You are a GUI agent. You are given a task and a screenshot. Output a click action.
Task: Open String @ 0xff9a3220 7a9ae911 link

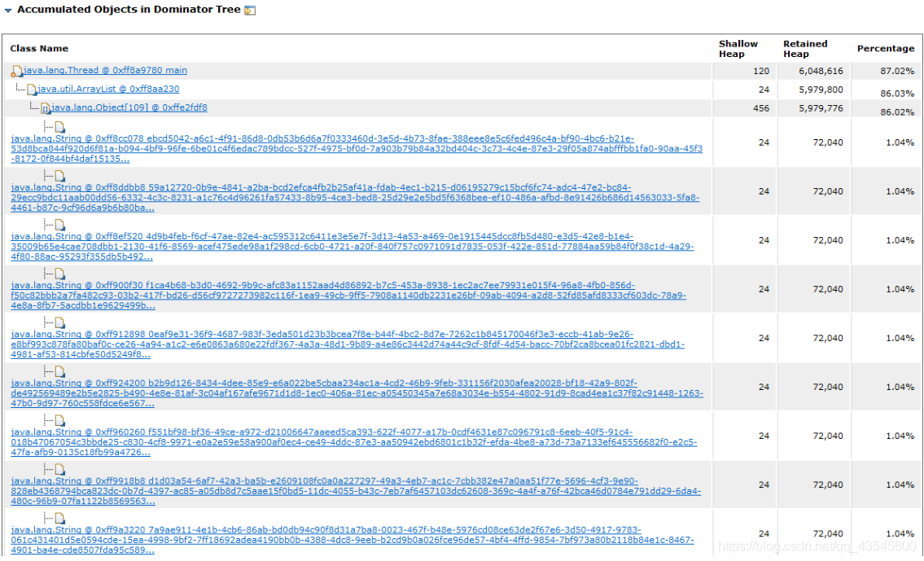click(353, 540)
